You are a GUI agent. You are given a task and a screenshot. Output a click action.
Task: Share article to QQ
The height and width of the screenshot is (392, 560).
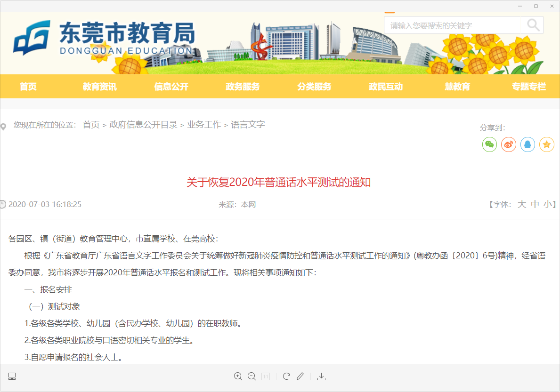(528, 144)
